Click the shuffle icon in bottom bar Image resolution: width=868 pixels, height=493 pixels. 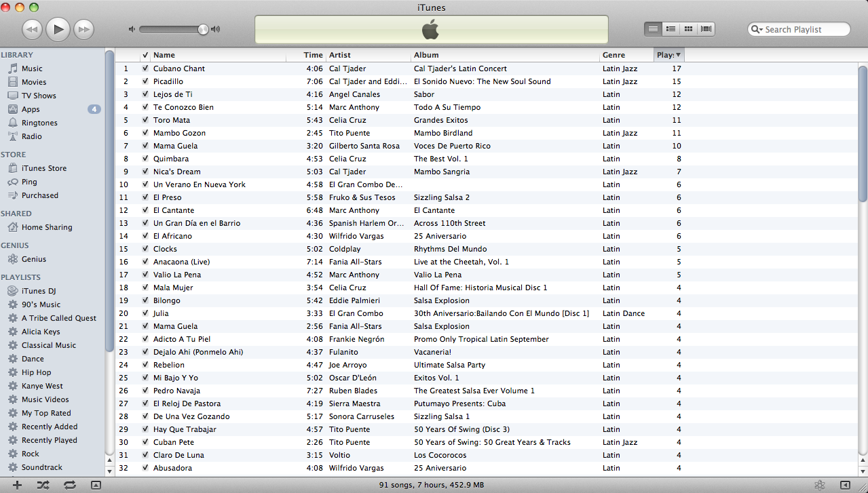pyautogui.click(x=43, y=485)
